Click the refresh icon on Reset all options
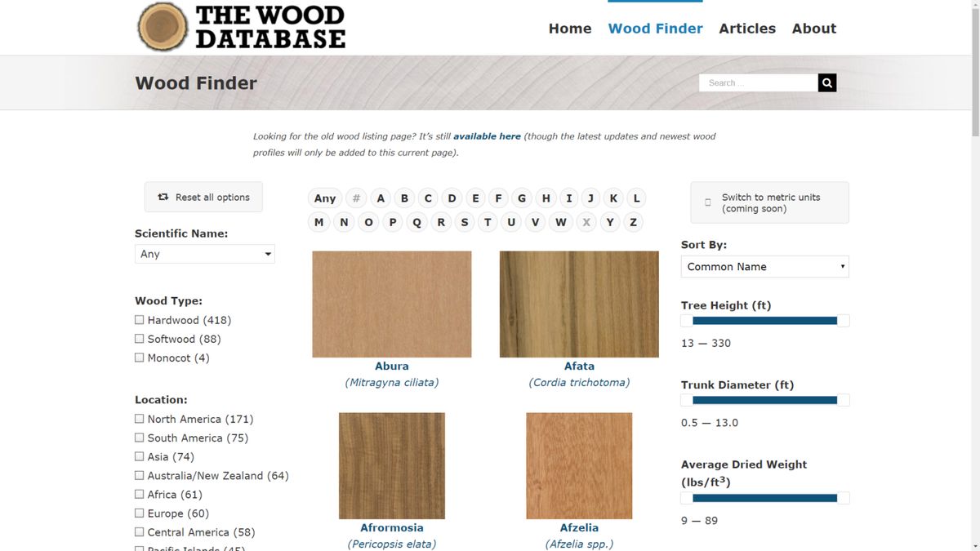The height and width of the screenshot is (551, 980). coord(162,196)
